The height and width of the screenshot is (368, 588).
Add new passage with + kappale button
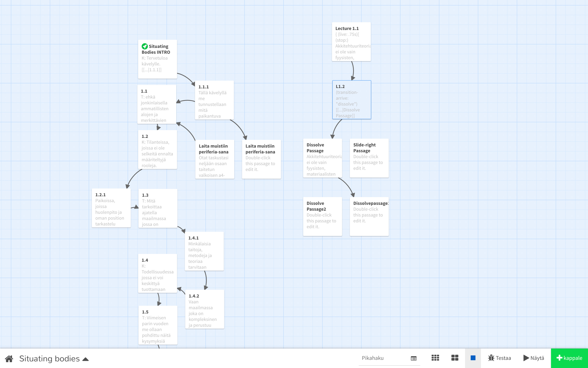pos(569,358)
